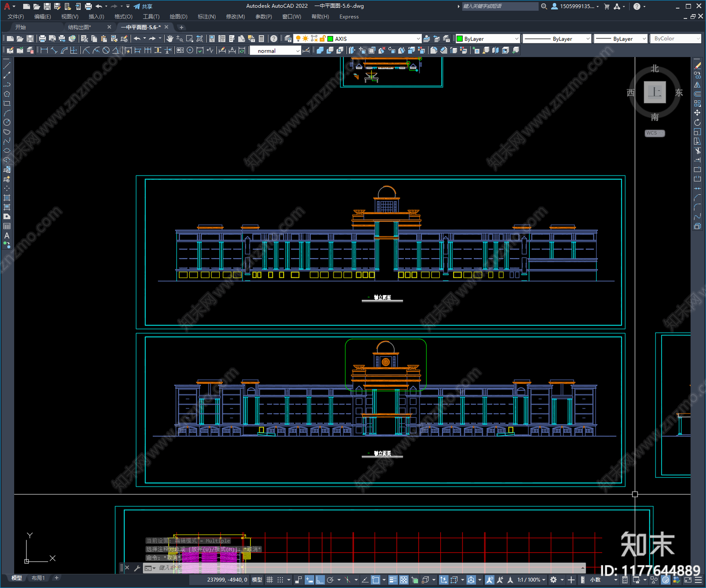Click the search keyword input field
The image size is (706, 588).
pos(500,6)
